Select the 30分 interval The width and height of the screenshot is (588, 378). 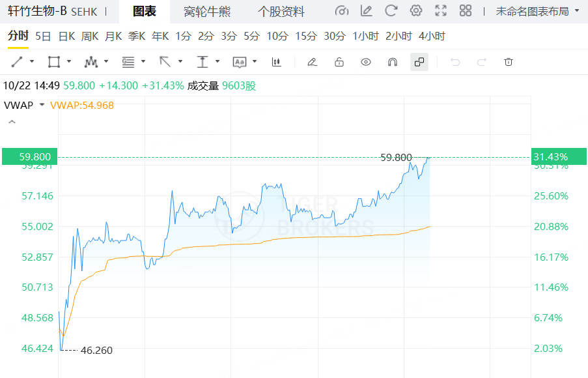(335, 36)
